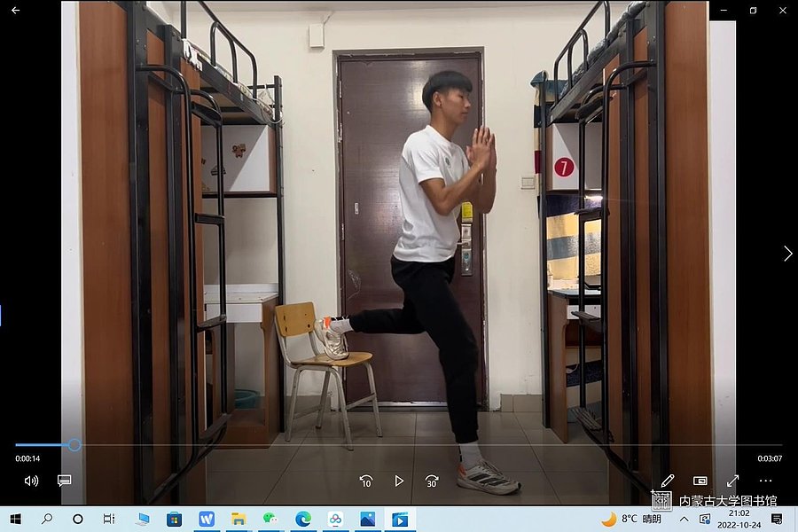Open the taskbar search
Image resolution: width=798 pixels, height=532 pixels.
[47, 519]
